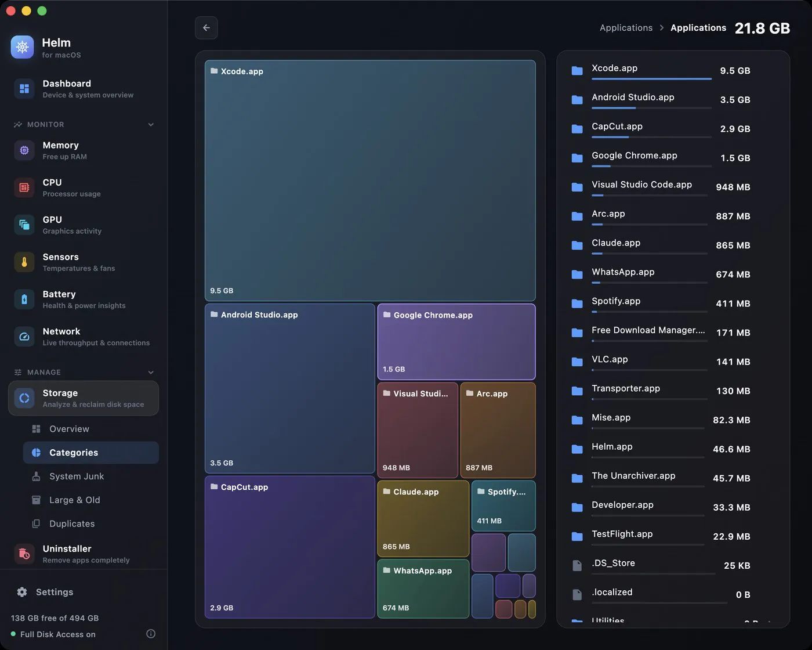The width and height of the screenshot is (812, 650).
Task: Click the CapCut.app treemap block
Action: [289, 547]
